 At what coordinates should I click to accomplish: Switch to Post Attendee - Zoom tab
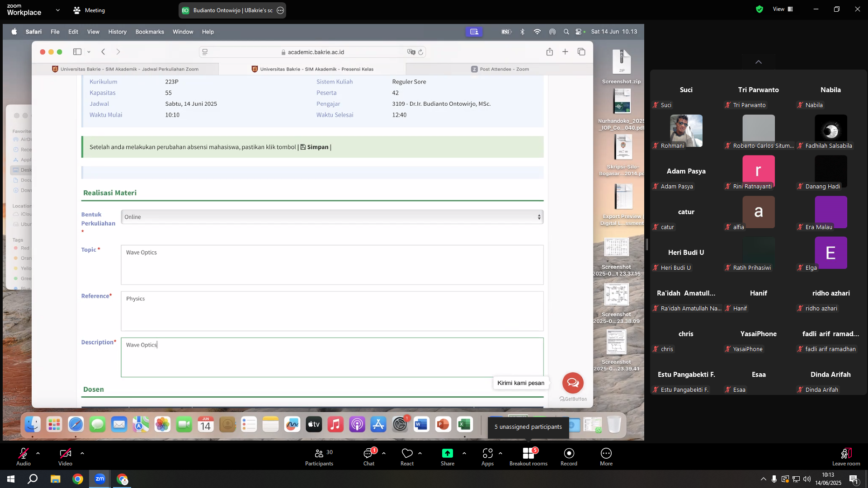point(500,69)
